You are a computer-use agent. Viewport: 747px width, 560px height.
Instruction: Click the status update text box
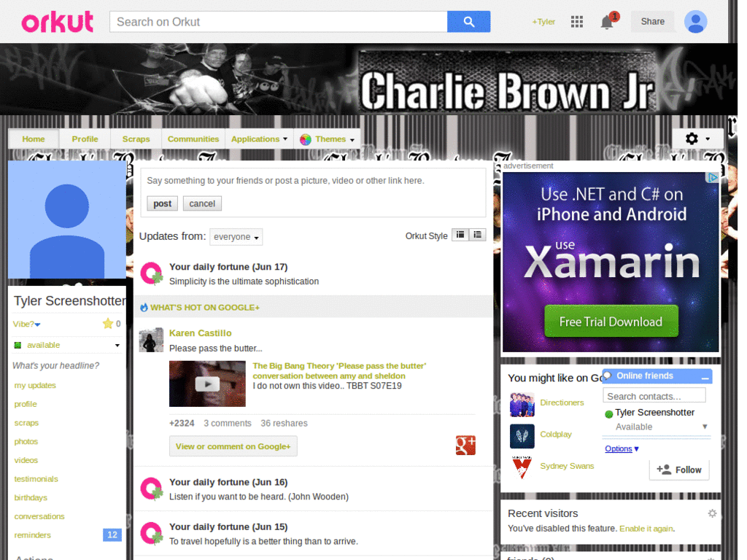click(x=313, y=181)
